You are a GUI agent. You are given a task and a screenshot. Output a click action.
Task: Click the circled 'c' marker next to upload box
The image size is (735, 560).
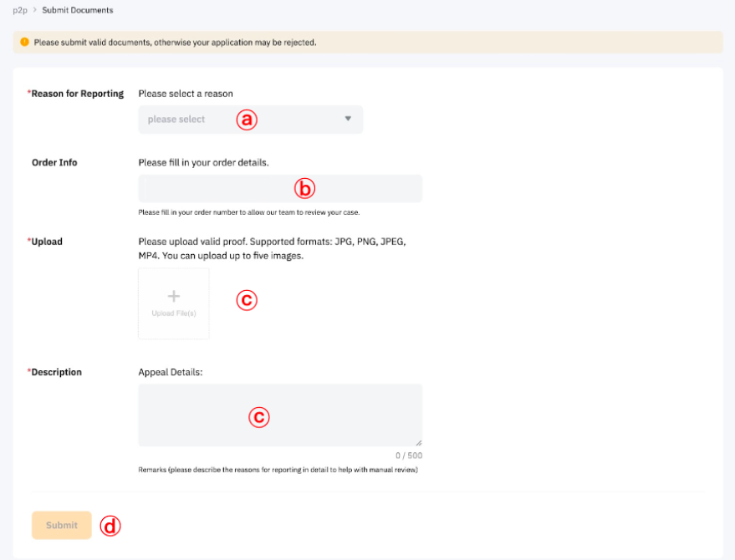pos(246,300)
